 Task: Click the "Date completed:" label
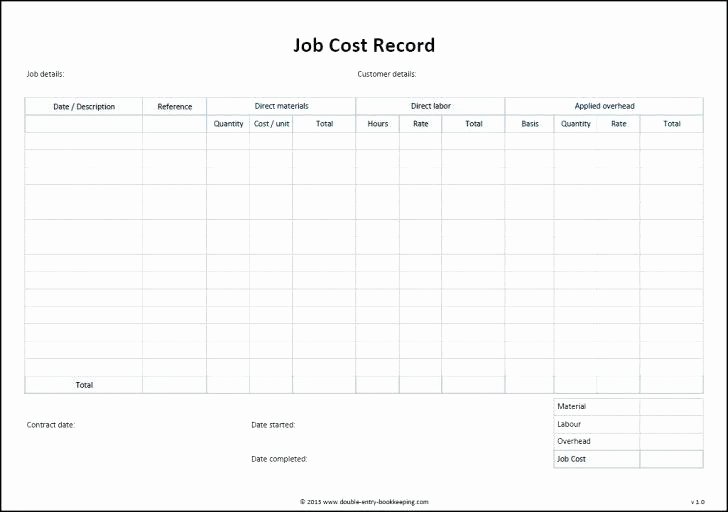[x=279, y=459]
